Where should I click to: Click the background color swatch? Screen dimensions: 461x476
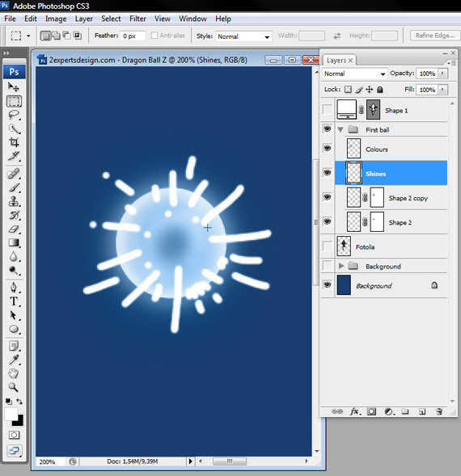pyautogui.click(x=19, y=421)
